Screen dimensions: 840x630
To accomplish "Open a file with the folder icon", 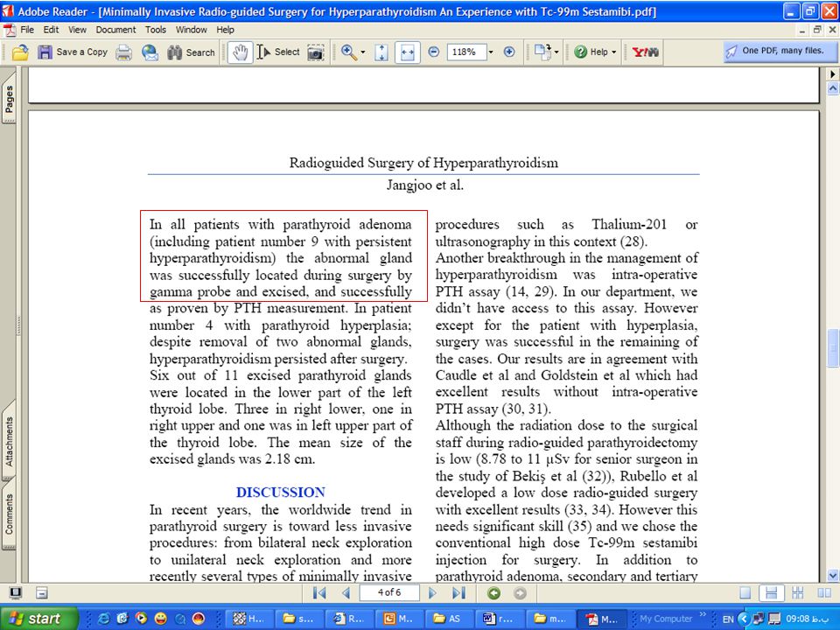I will [x=20, y=52].
